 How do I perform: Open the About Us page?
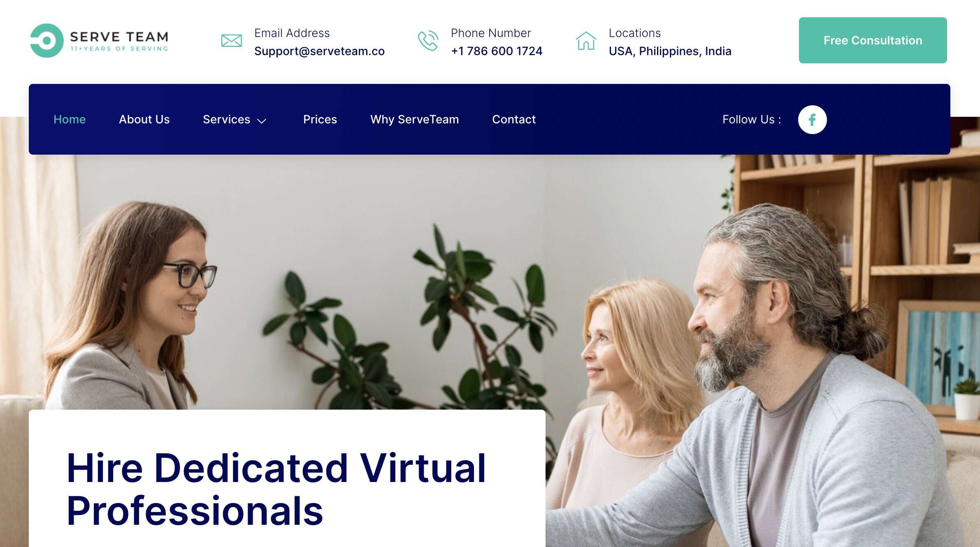(144, 119)
